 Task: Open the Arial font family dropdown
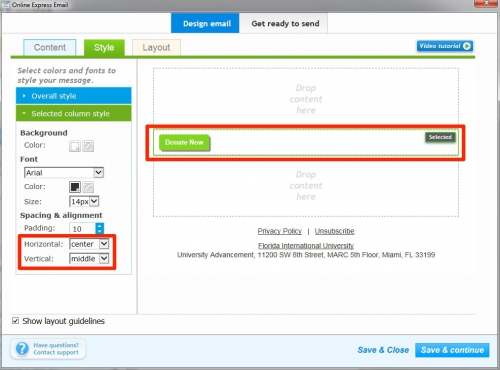[x=64, y=173]
